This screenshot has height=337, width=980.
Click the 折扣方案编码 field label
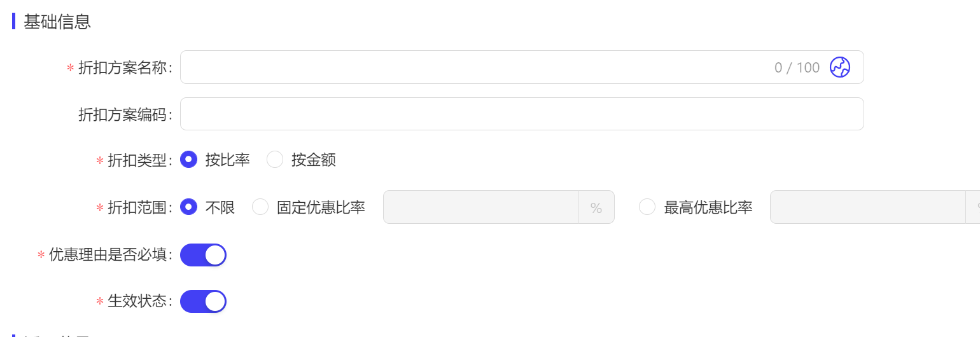125,114
